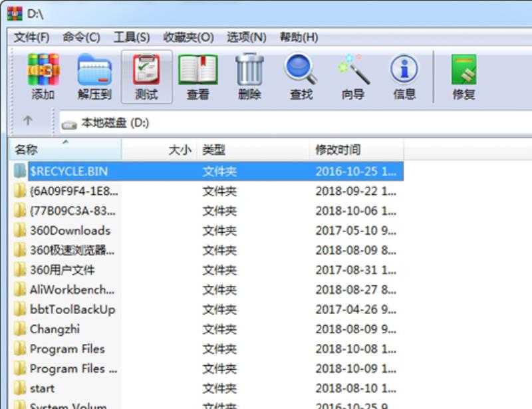Select the 360Downloads folder name
532x409 pixels.
pos(70,231)
